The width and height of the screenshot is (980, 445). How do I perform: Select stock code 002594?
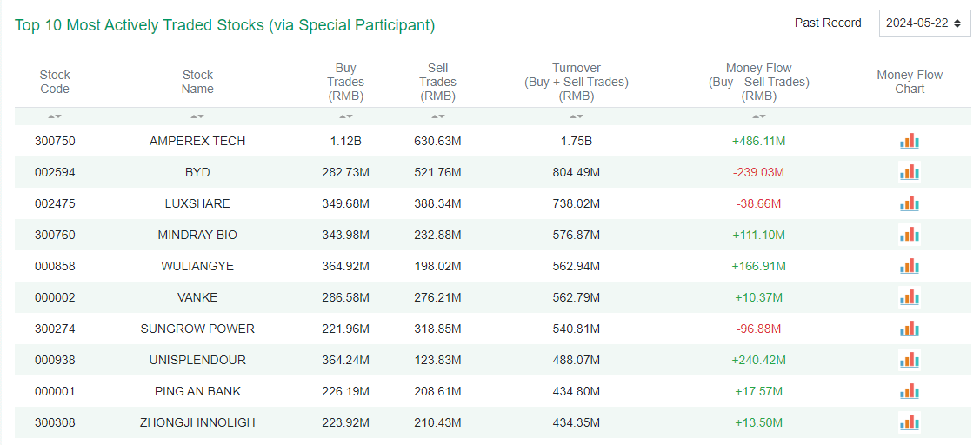55,172
